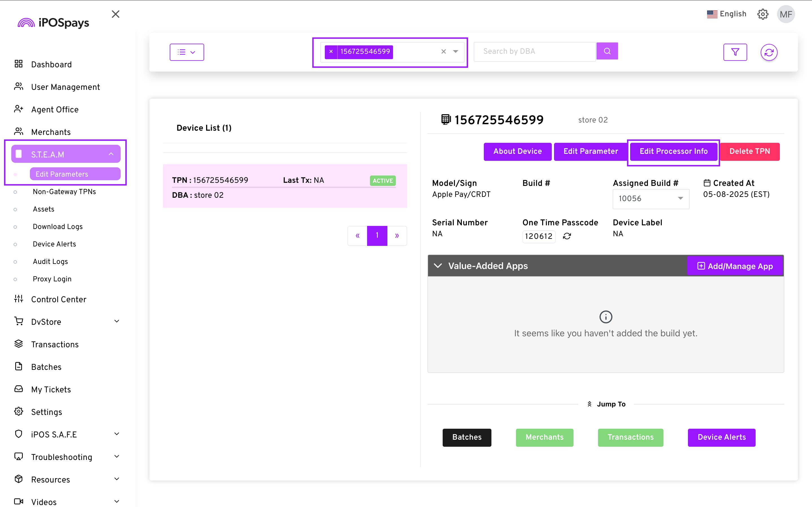Collapse the Value-Added Apps section

pyautogui.click(x=438, y=266)
